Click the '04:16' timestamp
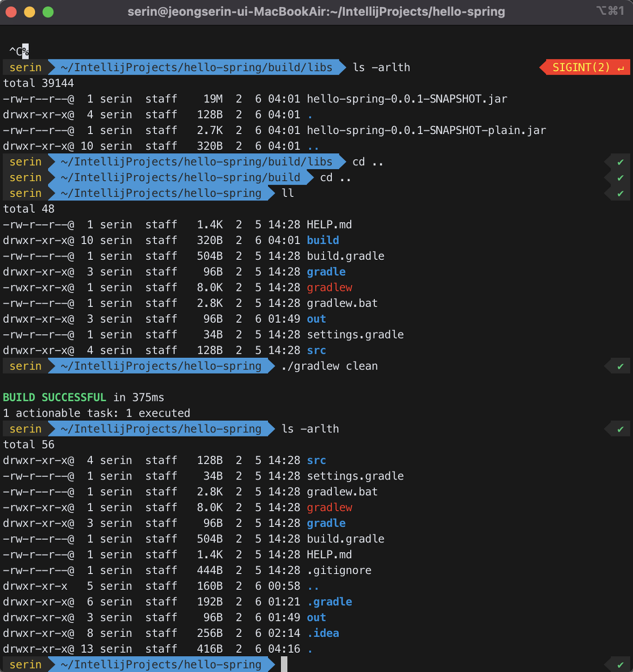This screenshot has width=633, height=672. click(284, 649)
